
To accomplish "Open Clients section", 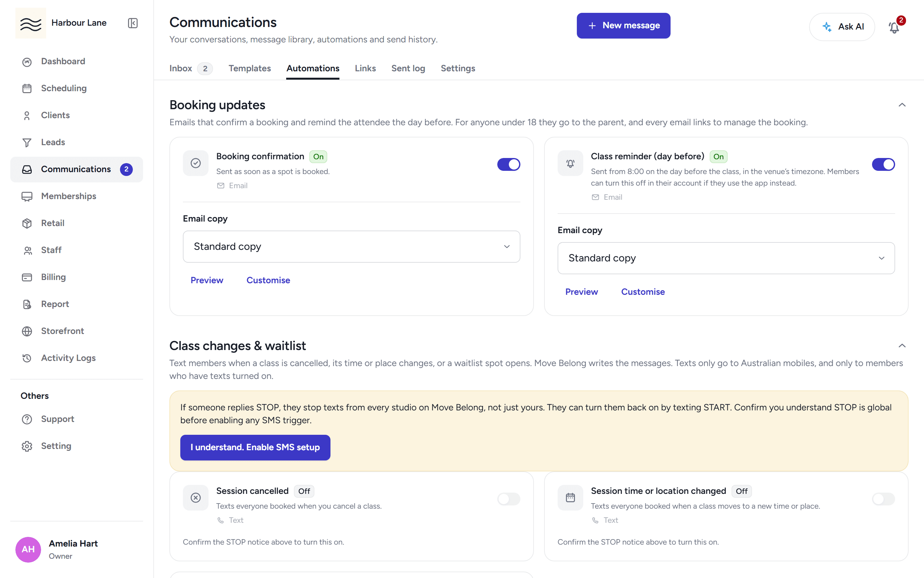I will pos(76,115).
